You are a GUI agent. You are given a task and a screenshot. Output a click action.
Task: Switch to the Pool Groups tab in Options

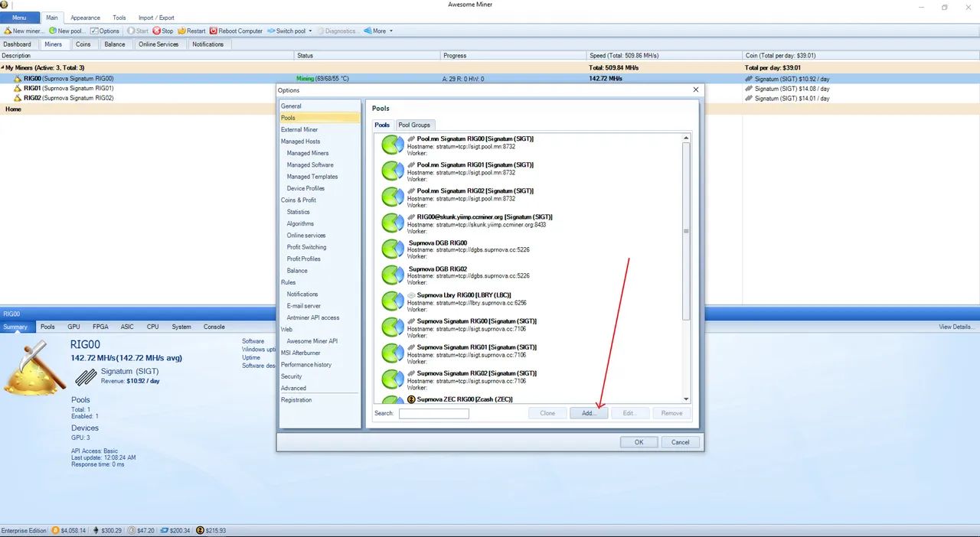pyautogui.click(x=414, y=125)
